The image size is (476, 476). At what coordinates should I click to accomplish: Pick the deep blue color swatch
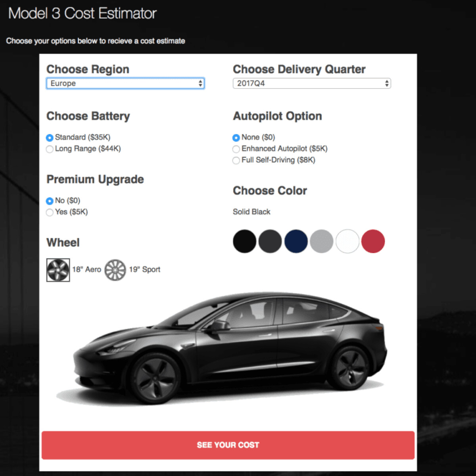point(296,241)
